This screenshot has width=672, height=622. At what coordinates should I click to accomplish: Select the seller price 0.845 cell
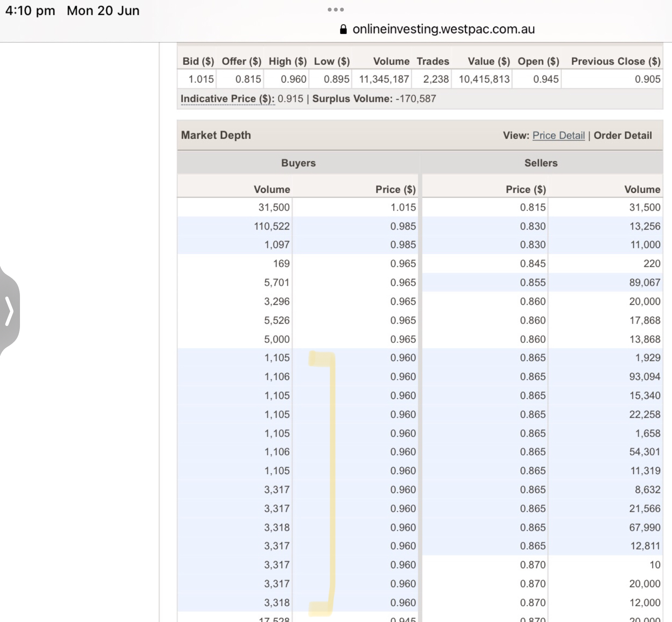tap(532, 264)
